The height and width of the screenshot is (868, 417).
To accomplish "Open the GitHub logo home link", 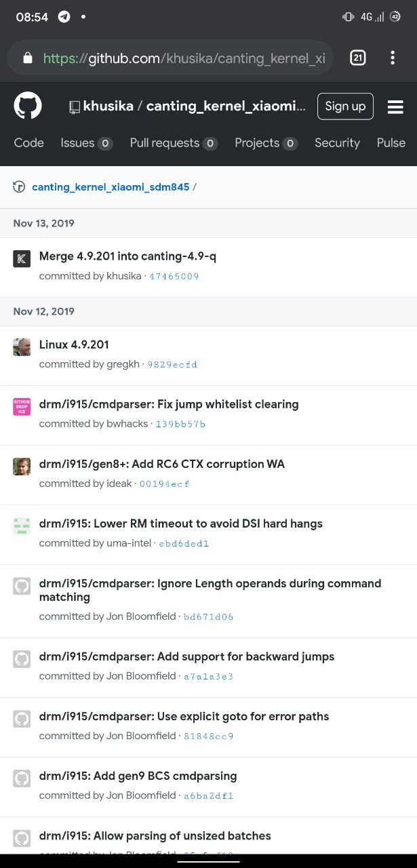I will [28, 106].
